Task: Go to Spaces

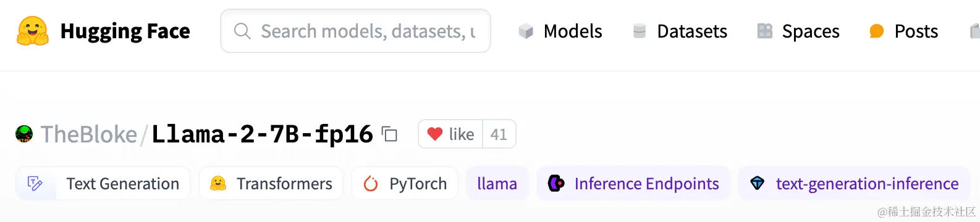Action: 798,31
